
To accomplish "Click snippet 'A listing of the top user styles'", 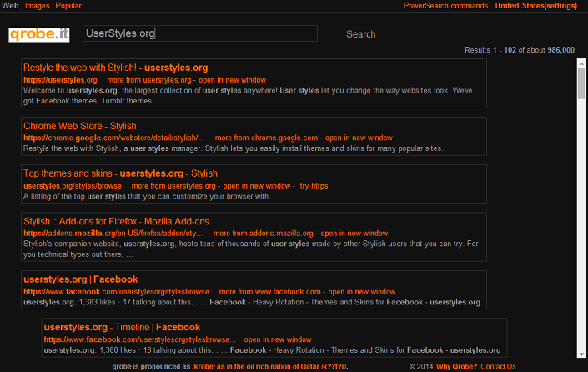I will tap(147, 196).
